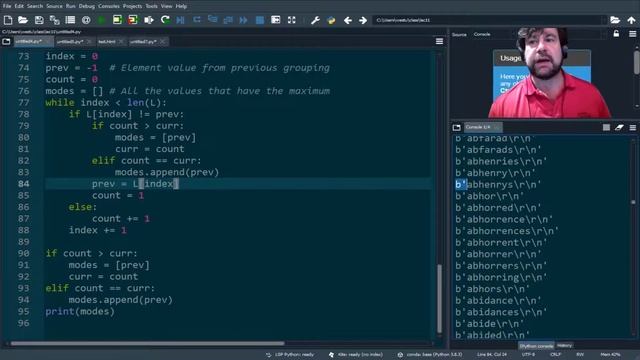Open the Debug menu
Viewport: 640px width, 360px height.
[x=87, y=6]
